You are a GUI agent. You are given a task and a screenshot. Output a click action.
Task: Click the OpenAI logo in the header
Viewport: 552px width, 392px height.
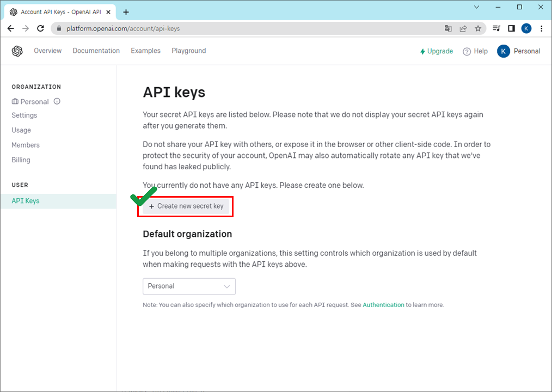click(x=17, y=51)
